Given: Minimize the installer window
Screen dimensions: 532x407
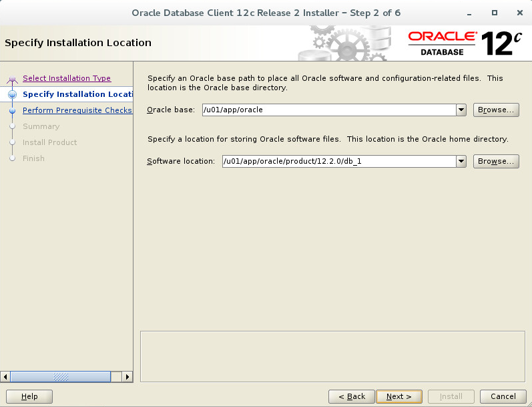Looking at the screenshot, I should tap(469, 13).
